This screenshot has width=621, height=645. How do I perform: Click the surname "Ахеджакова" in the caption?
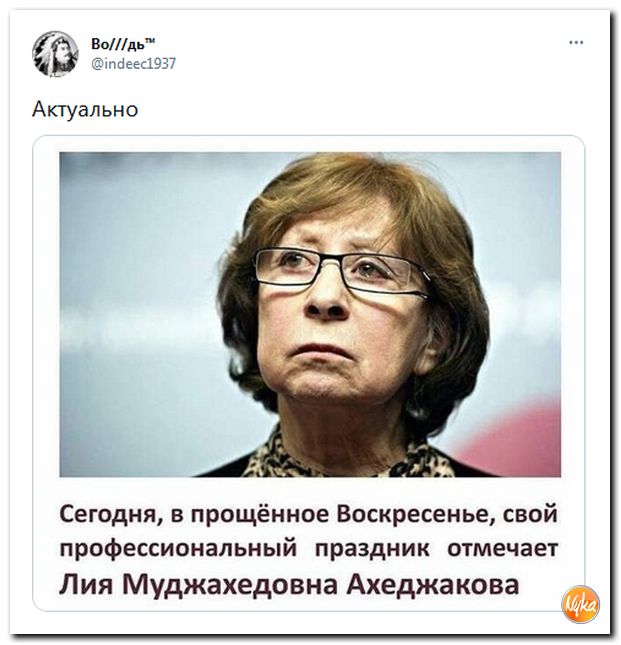click(x=433, y=585)
